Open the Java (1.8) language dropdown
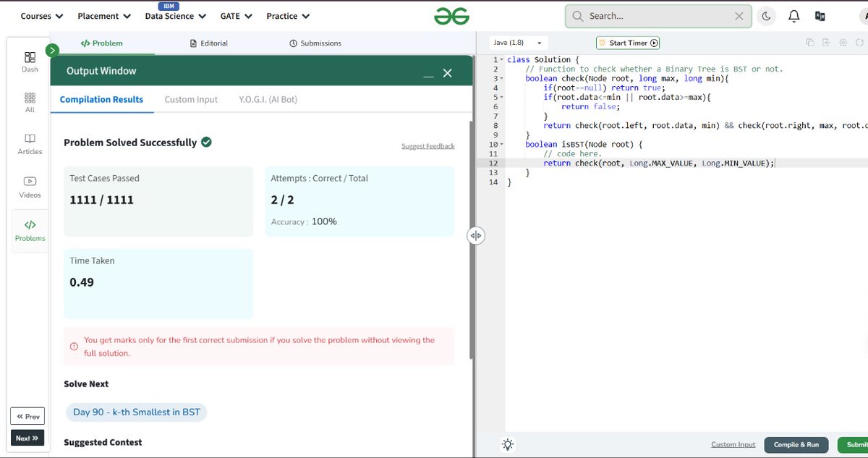868x458 pixels. pyautogui.click(x=519, y=43)
